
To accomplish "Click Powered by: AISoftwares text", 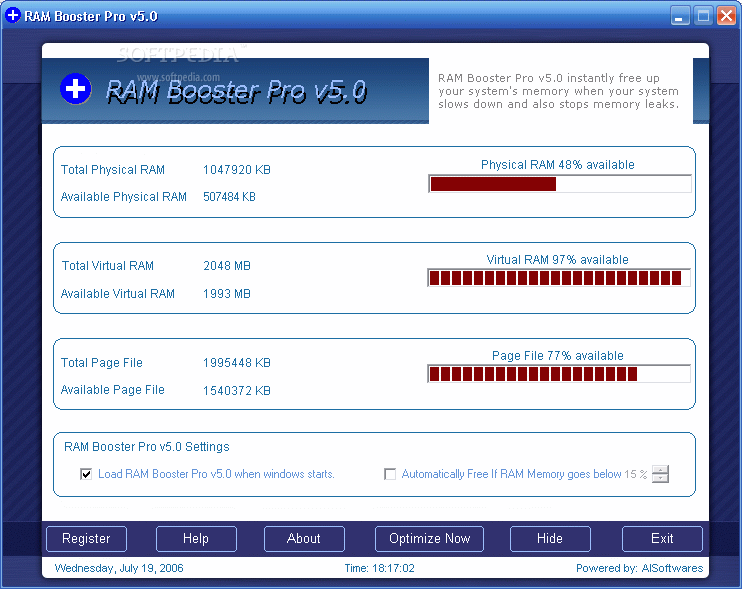I will (639, 568).
